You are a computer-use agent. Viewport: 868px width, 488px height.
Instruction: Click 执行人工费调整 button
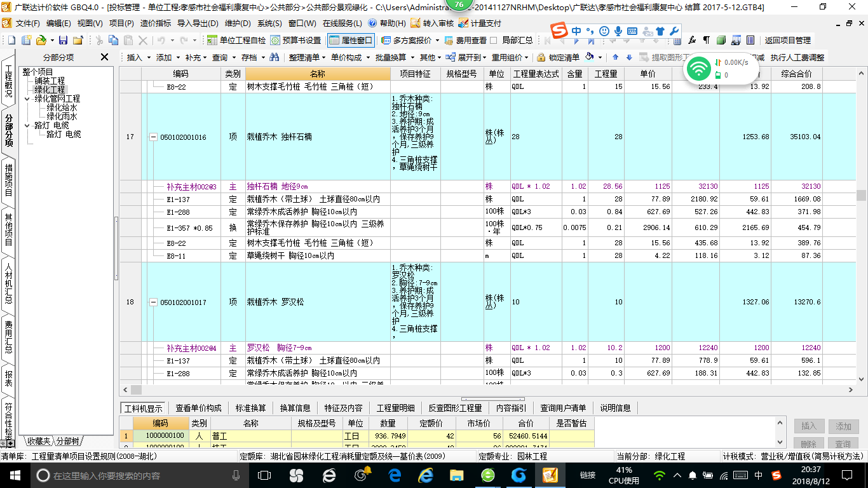797,57
